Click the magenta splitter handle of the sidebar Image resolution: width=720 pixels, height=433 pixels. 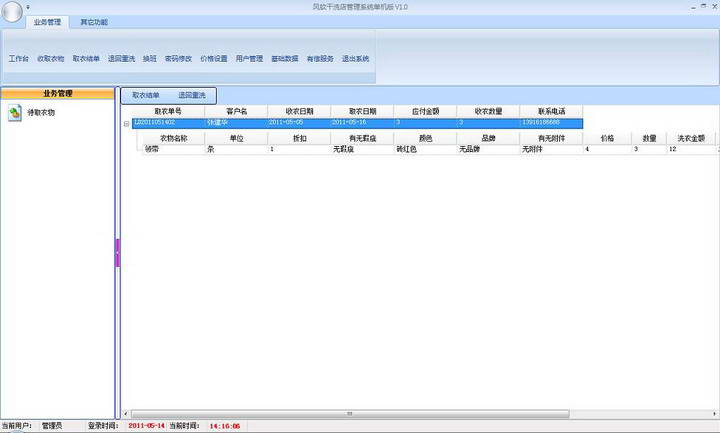pyautogui.click(x=118, y=253)
